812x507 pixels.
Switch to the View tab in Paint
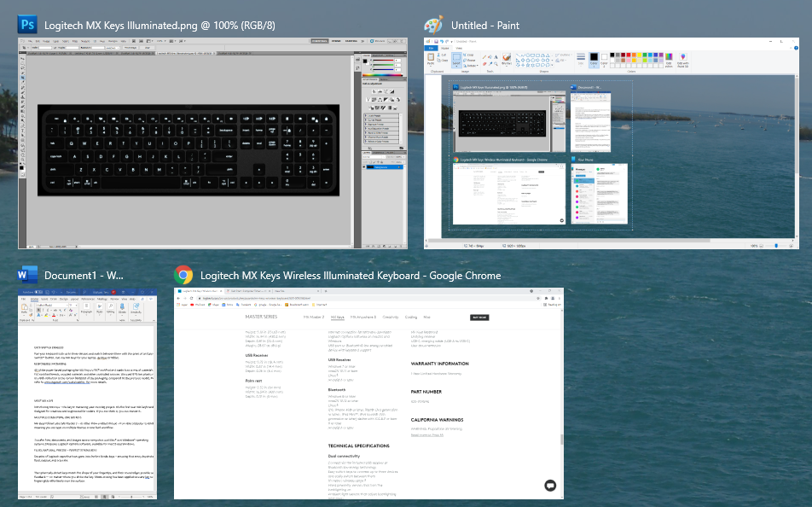pyautogui.click(x=458, y=48)
